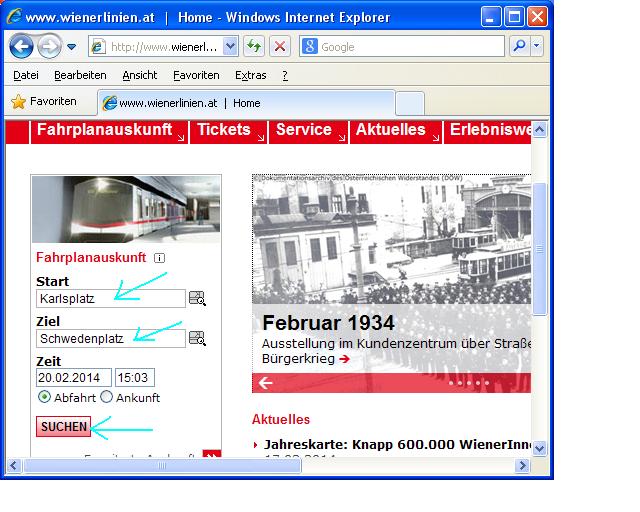This screenshot has height=512, width=640.
Task: Open the Tickets navigation item
Action: (229, 131)
